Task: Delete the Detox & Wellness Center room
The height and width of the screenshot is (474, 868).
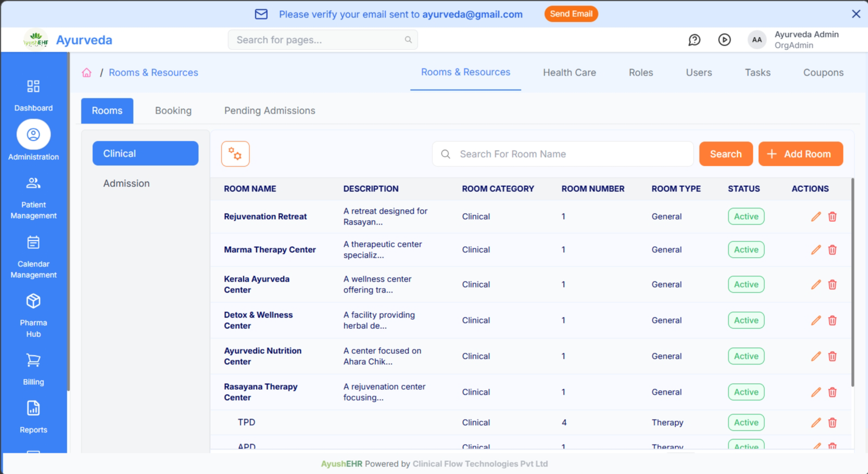Action: (832, 320)
